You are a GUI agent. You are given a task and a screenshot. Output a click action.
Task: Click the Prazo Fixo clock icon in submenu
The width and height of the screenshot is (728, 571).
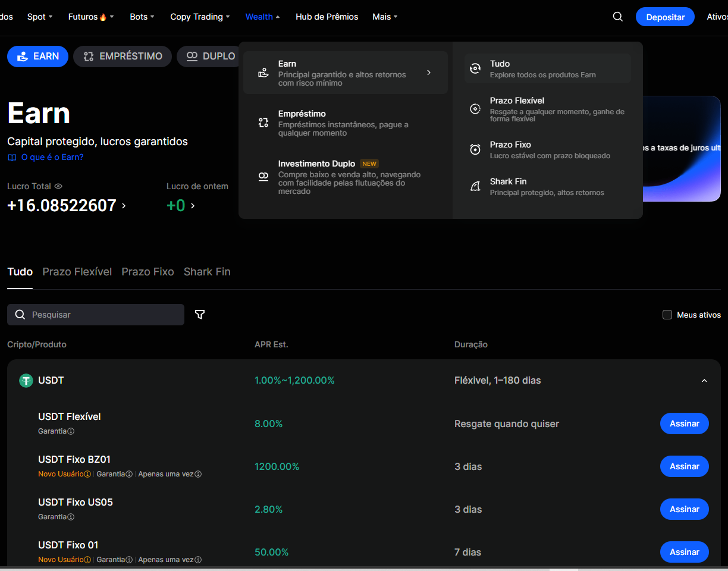tap(475, 149)
